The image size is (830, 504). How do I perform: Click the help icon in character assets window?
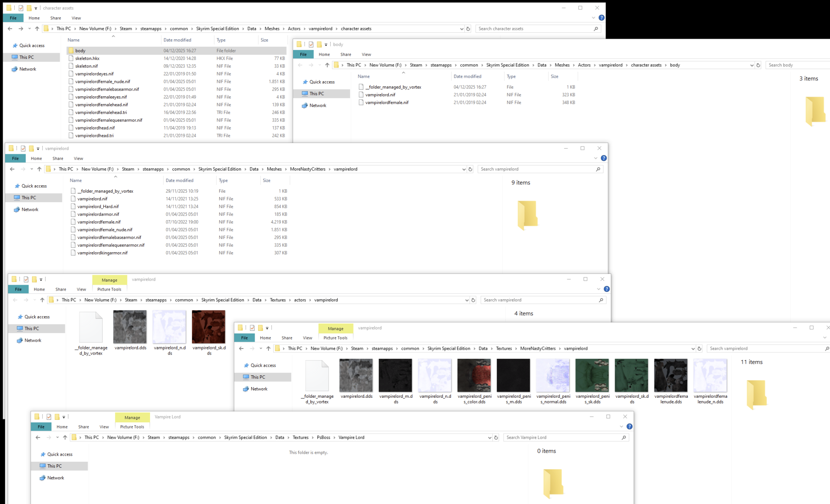coord(601,18)
